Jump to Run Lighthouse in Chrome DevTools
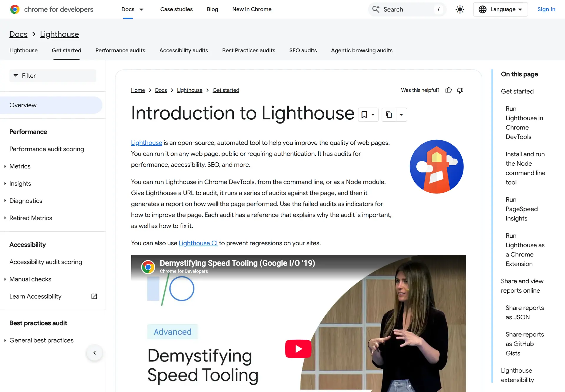This screenshot has width=565, height=392. 524,123
